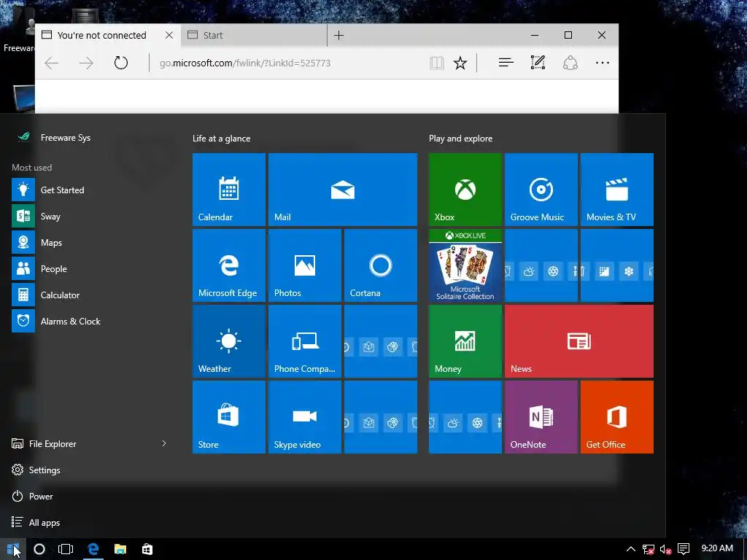Open Edge from the taskbar

(x=93, y=549)
